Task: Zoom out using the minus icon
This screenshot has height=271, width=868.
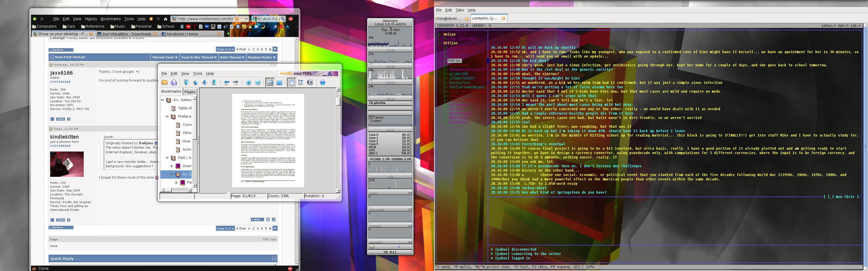Action: pos(258,83)
